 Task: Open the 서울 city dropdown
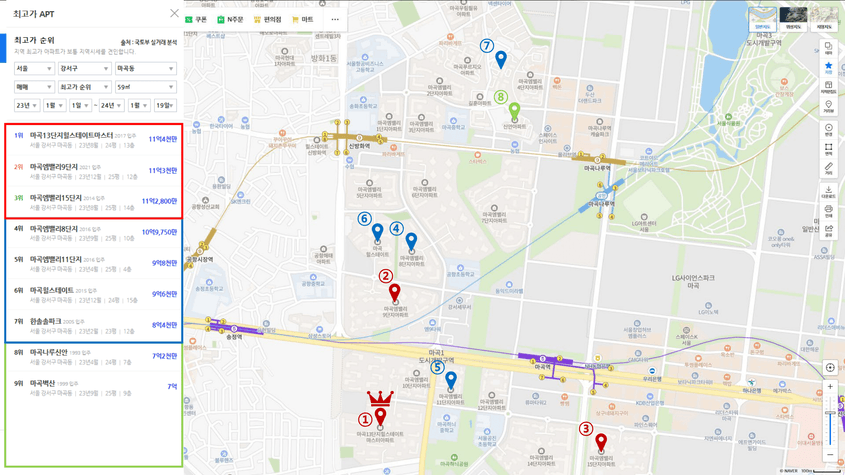coord(34,68)
